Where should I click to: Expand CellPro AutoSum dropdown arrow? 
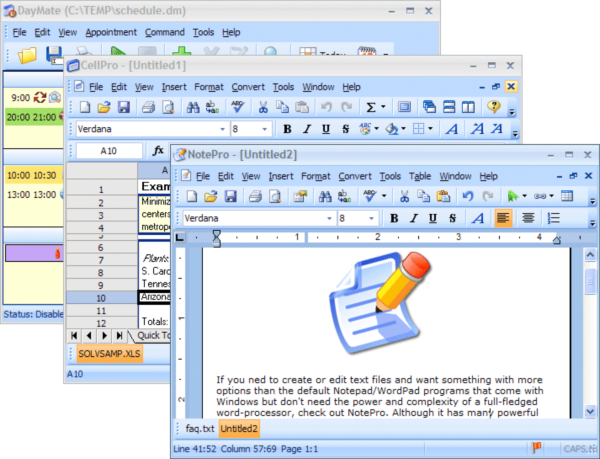click(383, 107)
